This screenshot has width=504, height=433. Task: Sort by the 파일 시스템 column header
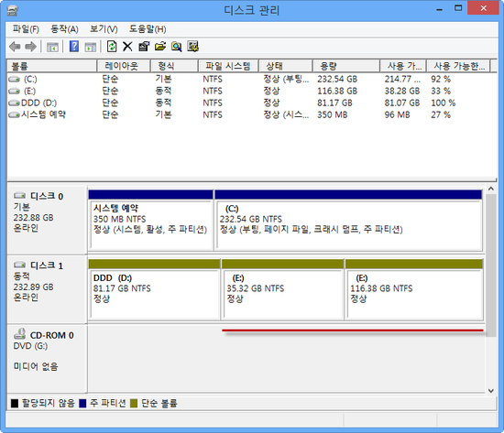coord(228,66)
